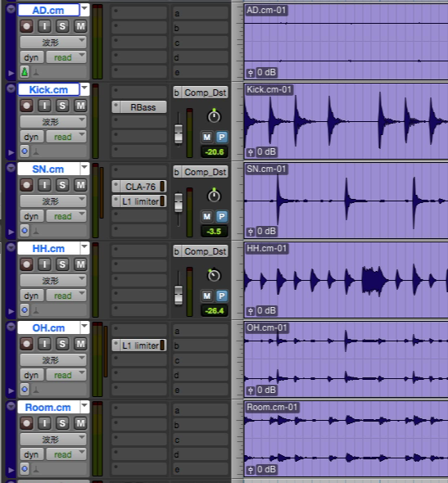Open automation mode read dropdown on Kick.cm
Viewport: 448px width, 483px height.
66,137
